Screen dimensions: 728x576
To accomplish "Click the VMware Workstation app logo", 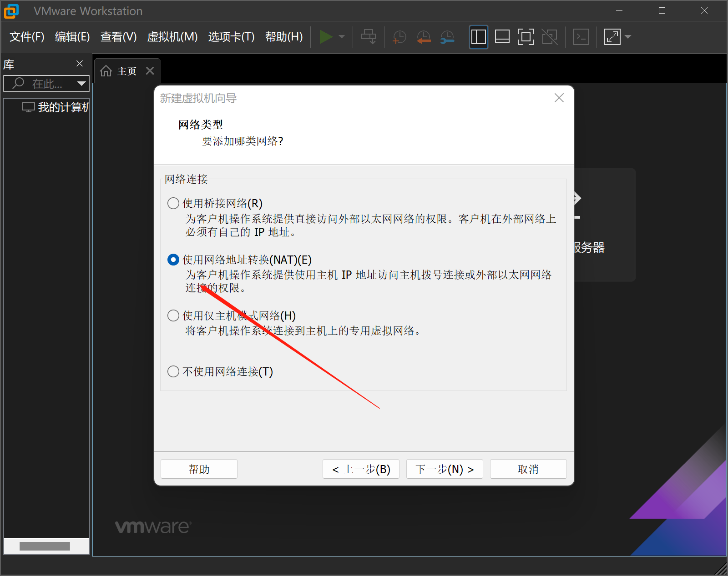I will [x=11, y=11].
